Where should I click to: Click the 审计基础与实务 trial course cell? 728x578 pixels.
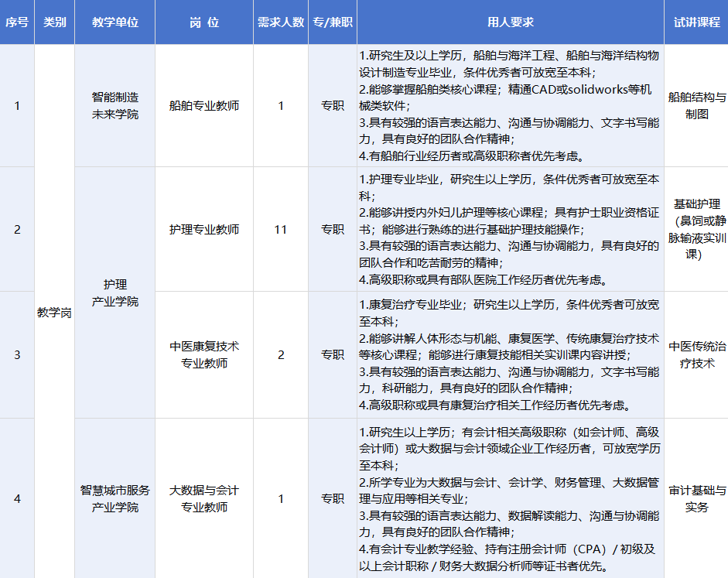696,498
